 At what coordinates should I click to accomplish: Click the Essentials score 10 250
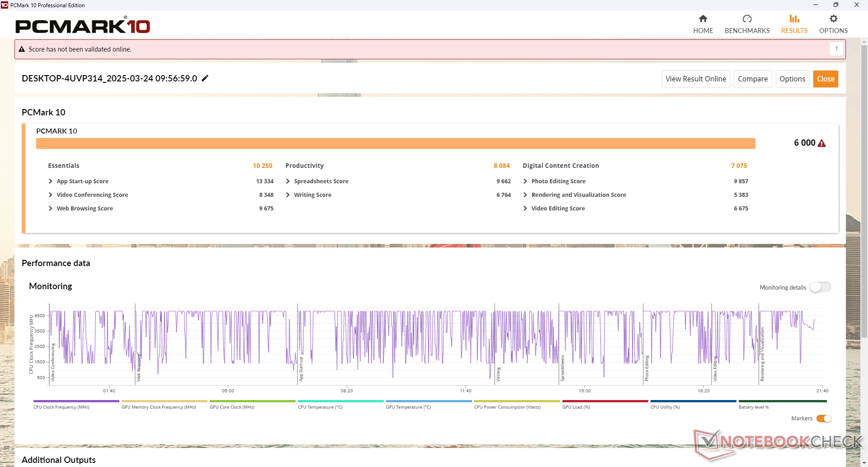click(263, 166)
